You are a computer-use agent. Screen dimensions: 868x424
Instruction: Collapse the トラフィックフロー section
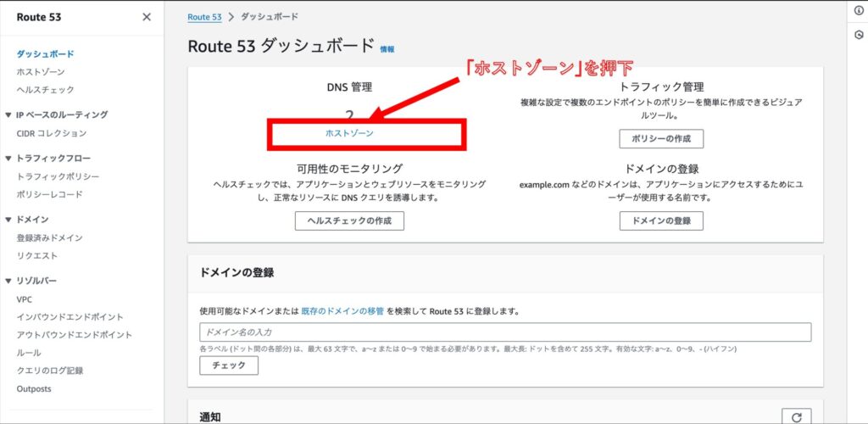(8, 159)
